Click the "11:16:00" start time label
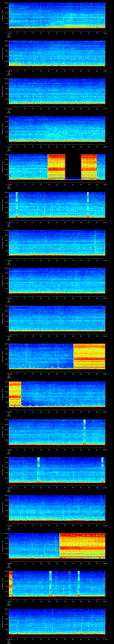Image resolution: width=114 pixels, height=644 pixels. [x=9, y=109]
